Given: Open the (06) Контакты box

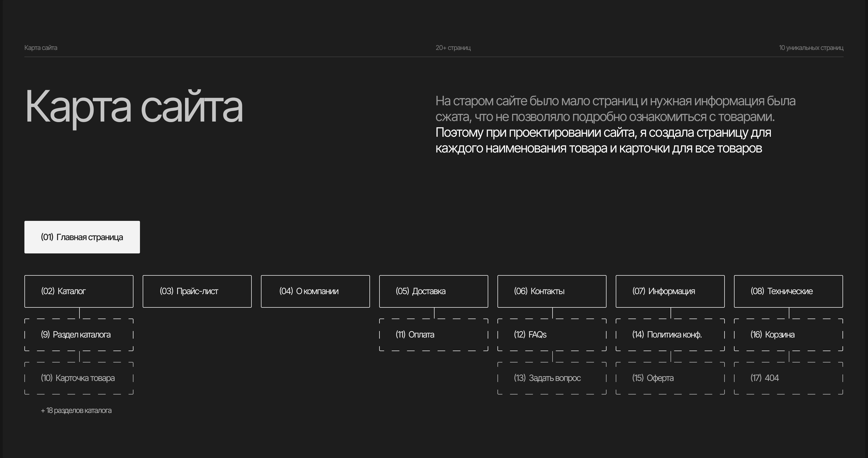Looking at the screenshot, I should (x=552, y=291).
